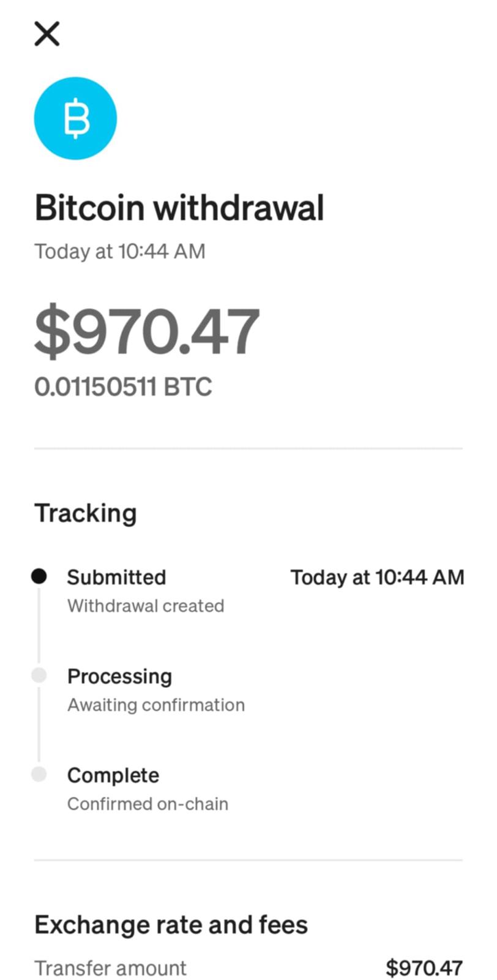Click the $970.47 transfer amount value

click(424, 968)
